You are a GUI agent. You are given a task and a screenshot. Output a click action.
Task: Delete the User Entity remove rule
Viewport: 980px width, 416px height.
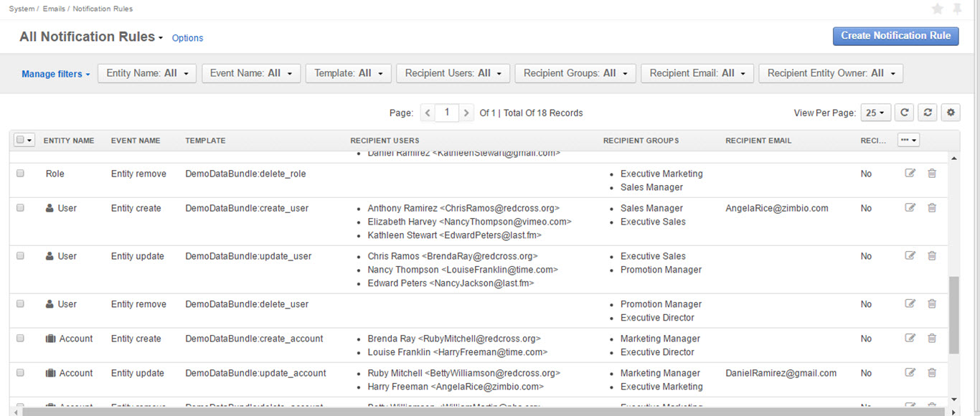pyautogui.click(x=932, y=304)
